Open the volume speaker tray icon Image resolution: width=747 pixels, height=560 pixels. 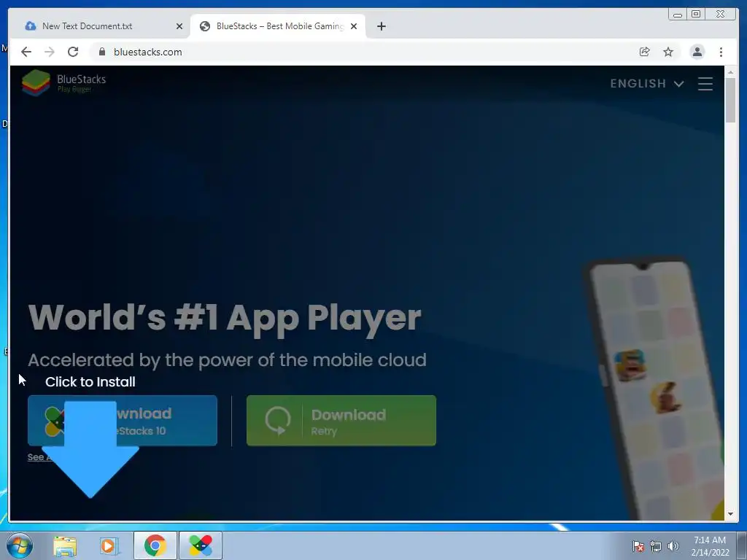673,546
